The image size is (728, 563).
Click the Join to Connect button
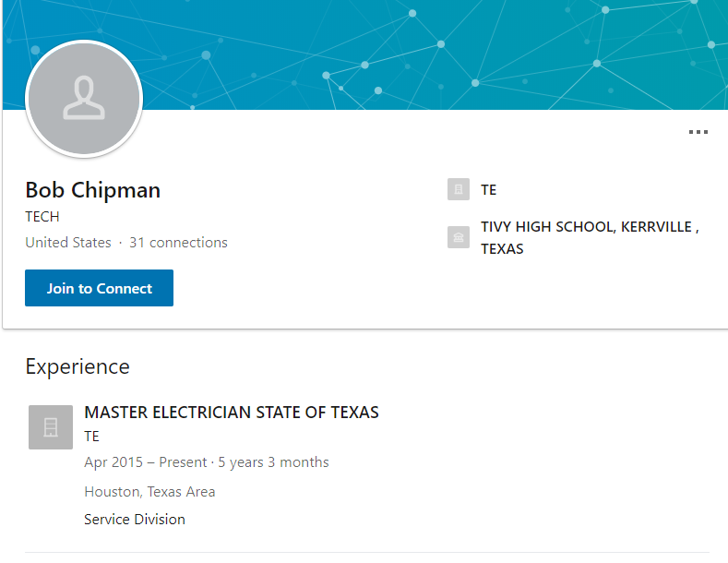tap(99, 288)
